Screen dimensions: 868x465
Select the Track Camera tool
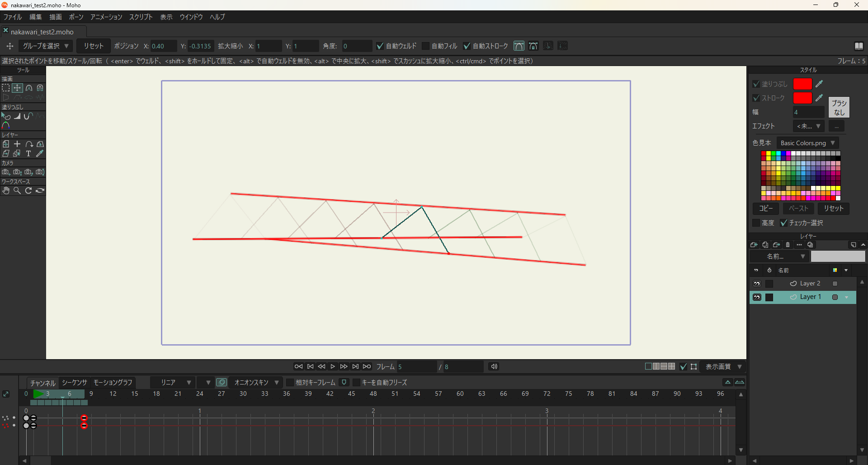(6, 172)
